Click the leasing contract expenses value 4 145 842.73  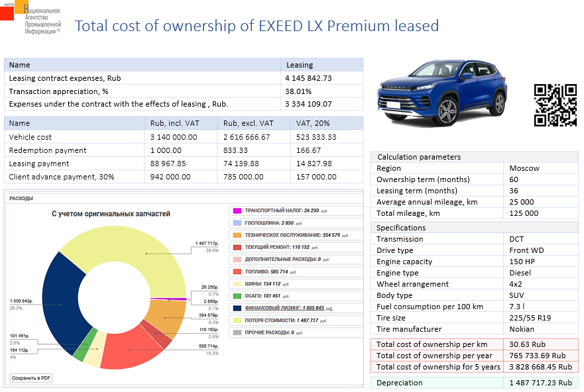(x=308, y=78)
